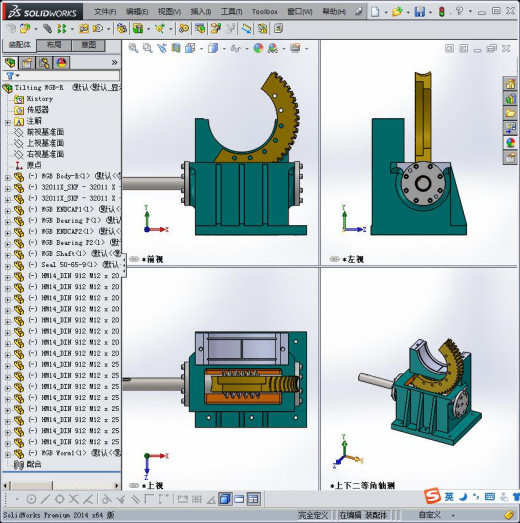Viewport: 520px width, 523px height.
Task: Click the Edit Appearance color ball icon
Action: pyautogui.click(x=258, y=48)
